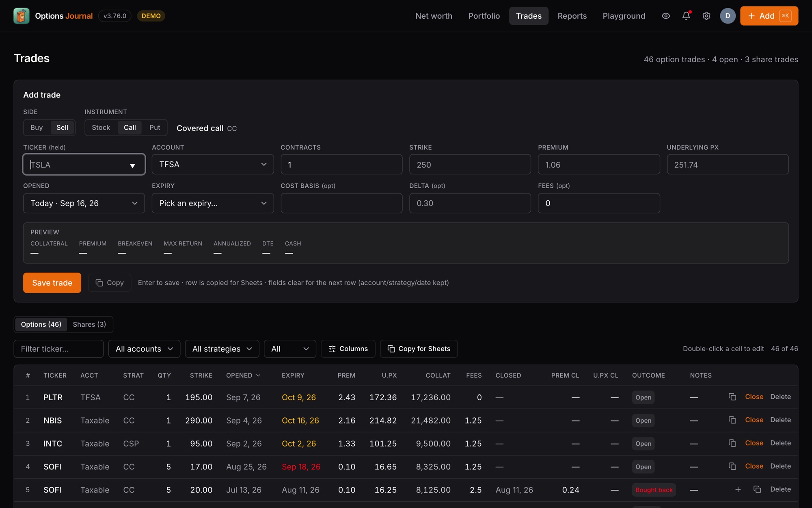812x508 pixels.
Task: Go to Portfolio page
Action: pyautogui.click(x=484, y=16)
